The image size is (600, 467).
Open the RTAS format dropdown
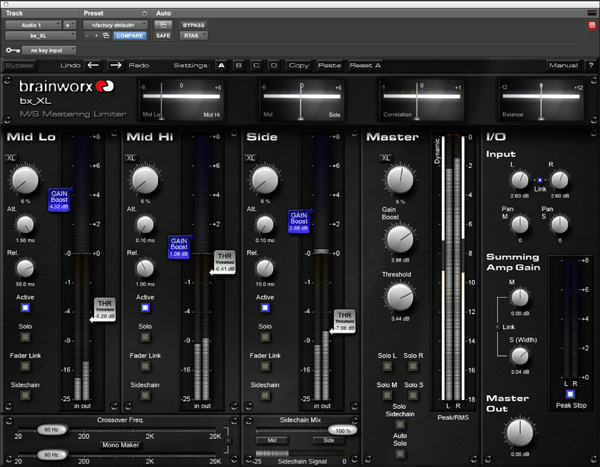193,36
